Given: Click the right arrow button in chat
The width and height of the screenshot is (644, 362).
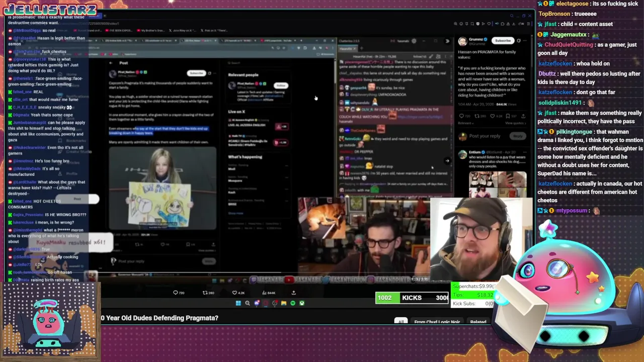Looking at the screenshot, I should [447, 161].
